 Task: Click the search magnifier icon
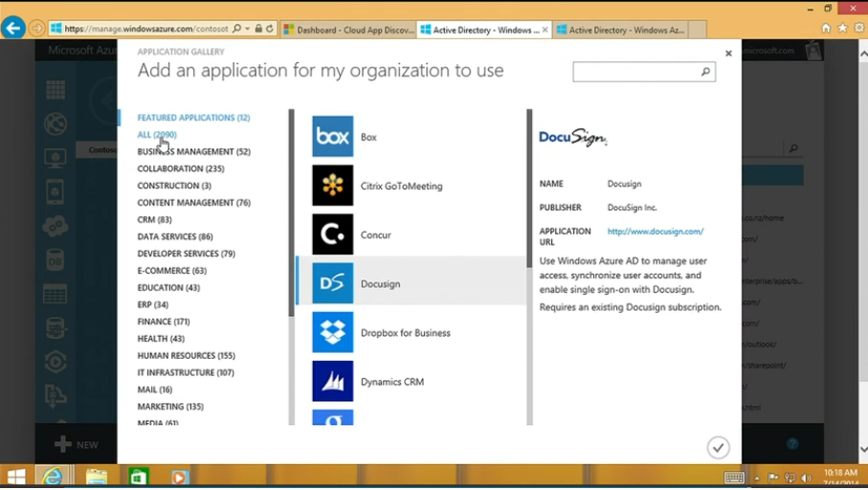click(x=705, y=72)
